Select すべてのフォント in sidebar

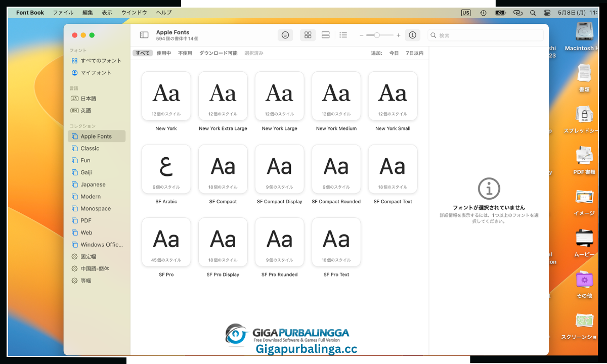point(97,61)
